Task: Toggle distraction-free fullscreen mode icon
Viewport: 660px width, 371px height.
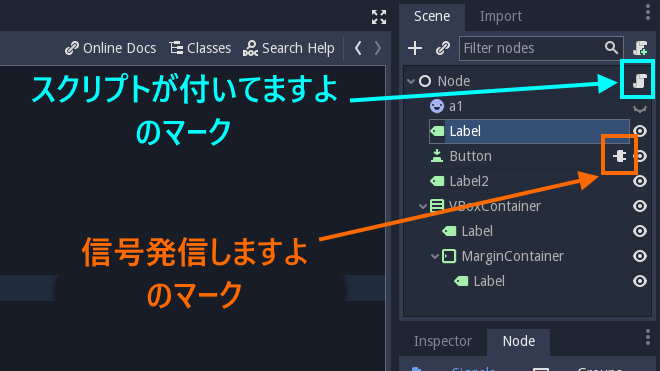Action: click(x=379, y=17)
